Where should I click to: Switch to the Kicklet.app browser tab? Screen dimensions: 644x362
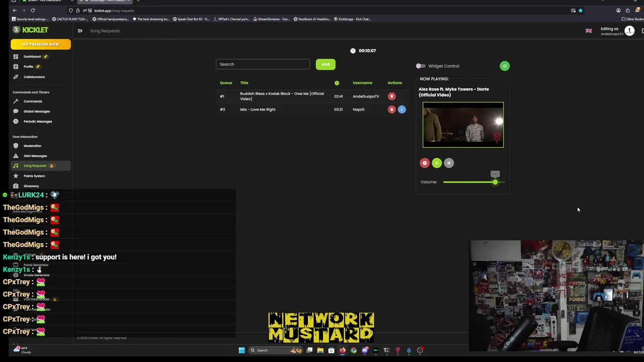106,1
